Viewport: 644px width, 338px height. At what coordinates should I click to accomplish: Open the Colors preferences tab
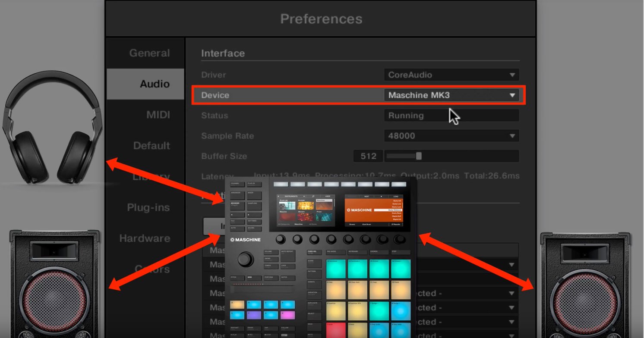145,269
